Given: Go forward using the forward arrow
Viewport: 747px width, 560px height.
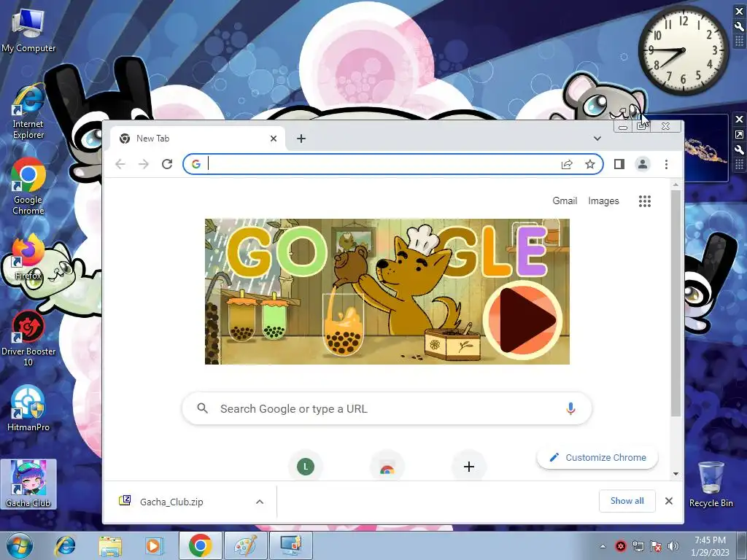Looking at the screenshot, I should point(144,164).
